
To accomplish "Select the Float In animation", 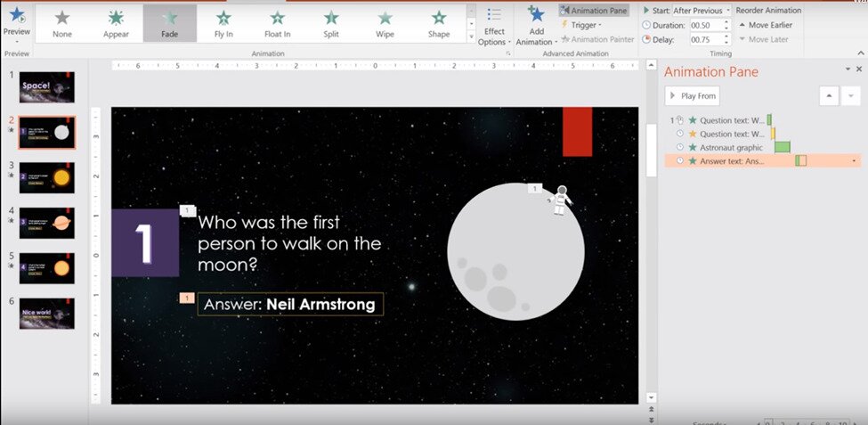I will tap(278, 22).
